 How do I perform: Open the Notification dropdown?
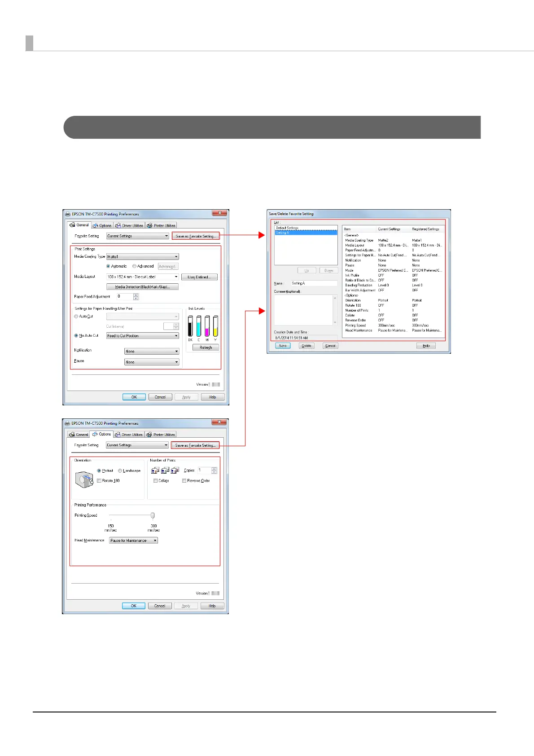(x=152, y=352)
